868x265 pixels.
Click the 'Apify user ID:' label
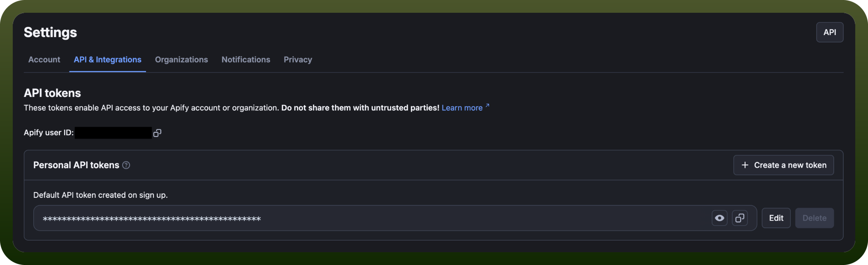pos(49,133)
